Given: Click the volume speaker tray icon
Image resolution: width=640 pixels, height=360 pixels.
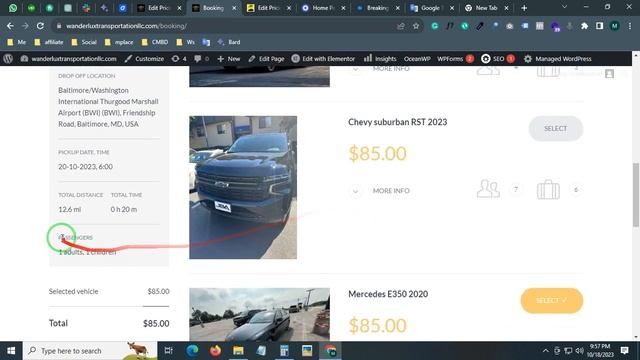Looking at the screenshot, I should tap(579, 351).
